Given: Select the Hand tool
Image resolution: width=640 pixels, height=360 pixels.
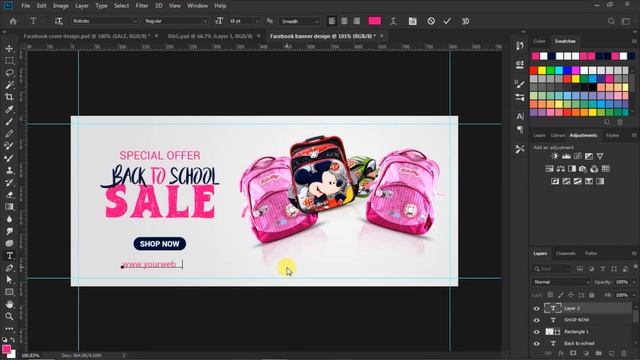Looking at the screenshot, I should [9, 304].
